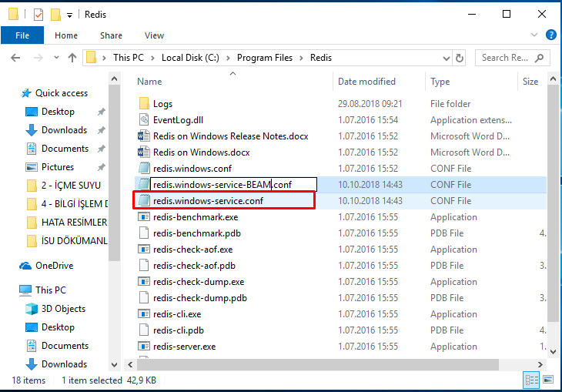Select the EventLog.dll file icon

pyautogui.click(x=143, y=120)
